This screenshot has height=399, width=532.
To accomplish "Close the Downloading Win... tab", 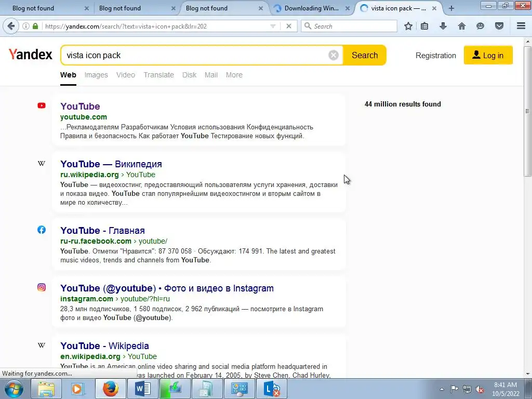I will 348,8.
